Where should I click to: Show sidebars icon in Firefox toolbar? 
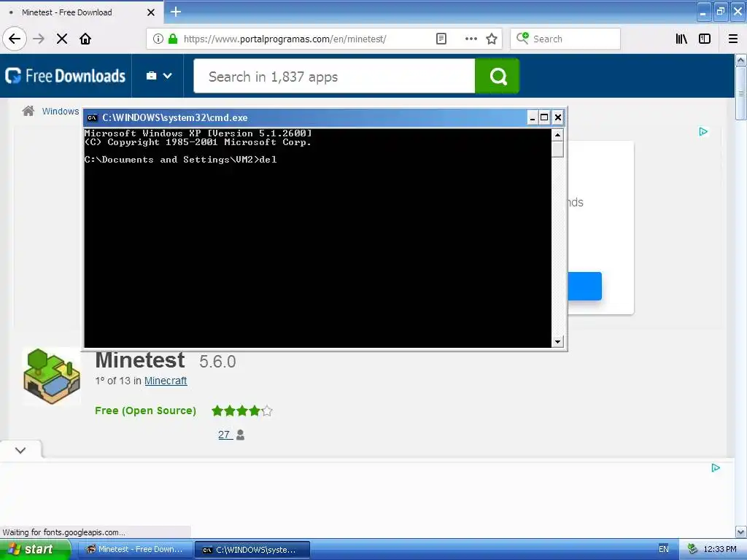(x=705, y=39)
